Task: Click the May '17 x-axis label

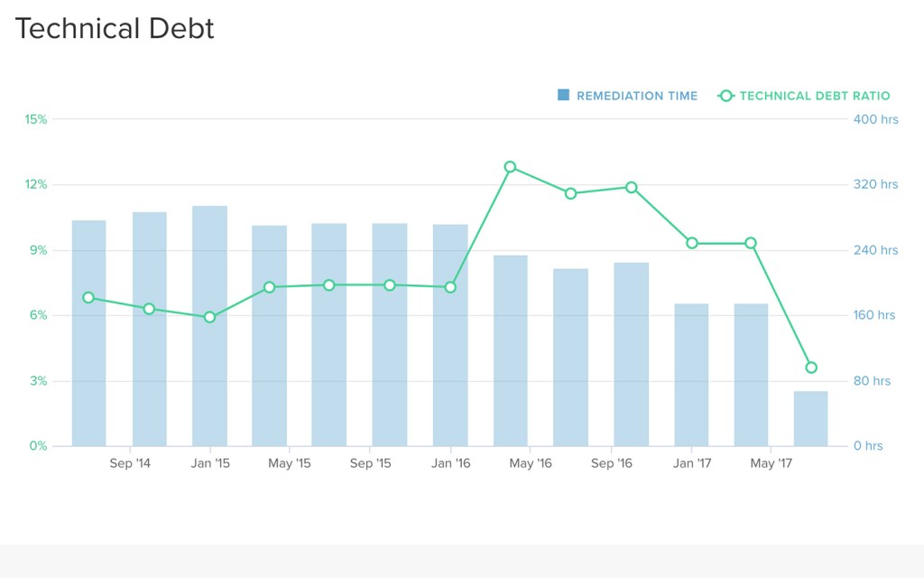Action: click(770, 464)
